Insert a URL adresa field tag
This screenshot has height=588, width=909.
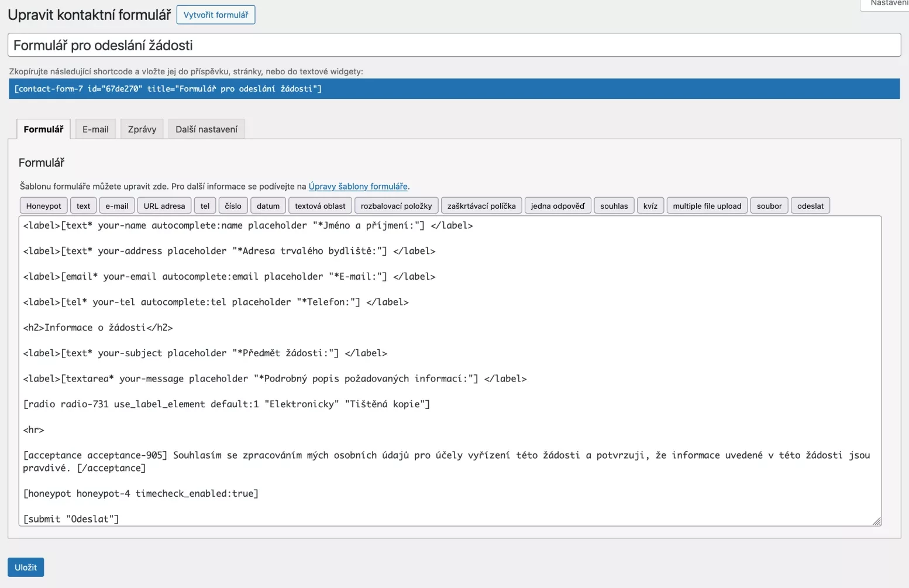(x=164, y=206)
